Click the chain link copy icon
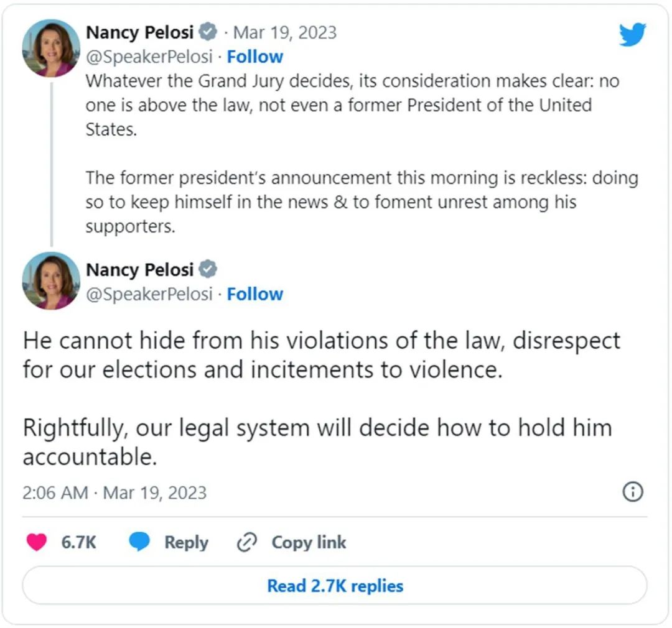Viewport: 672px width, 628px height. pos(247,542)
